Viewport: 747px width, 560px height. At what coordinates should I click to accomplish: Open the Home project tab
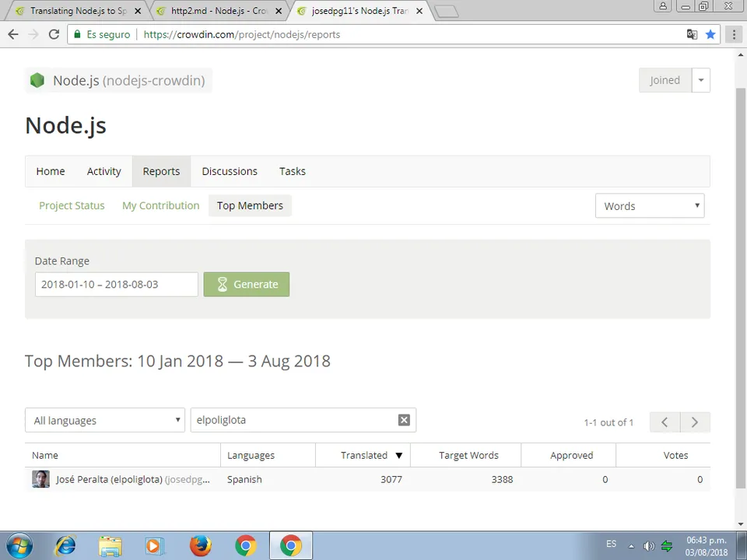(51, 171)
